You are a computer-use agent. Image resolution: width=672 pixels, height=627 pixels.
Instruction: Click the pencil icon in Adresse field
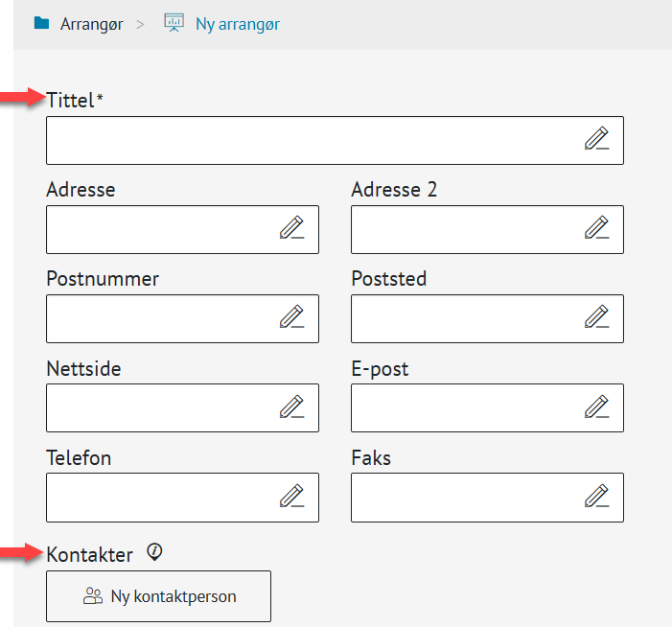pyautogui.click(x=291, y=229)
